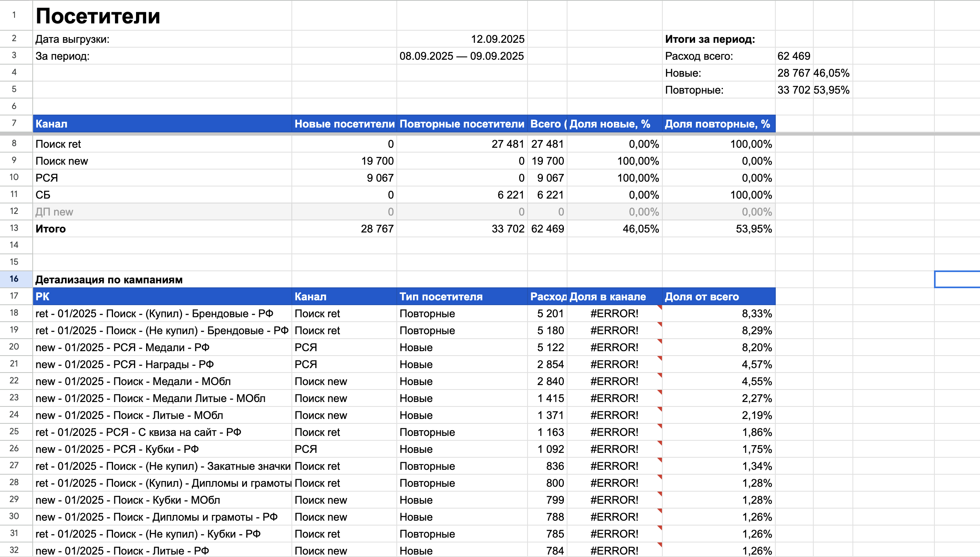This screenshot has height=557, width=980.
Task: Click the "Новые посетители" column header cell
Action: coord(344,124)
